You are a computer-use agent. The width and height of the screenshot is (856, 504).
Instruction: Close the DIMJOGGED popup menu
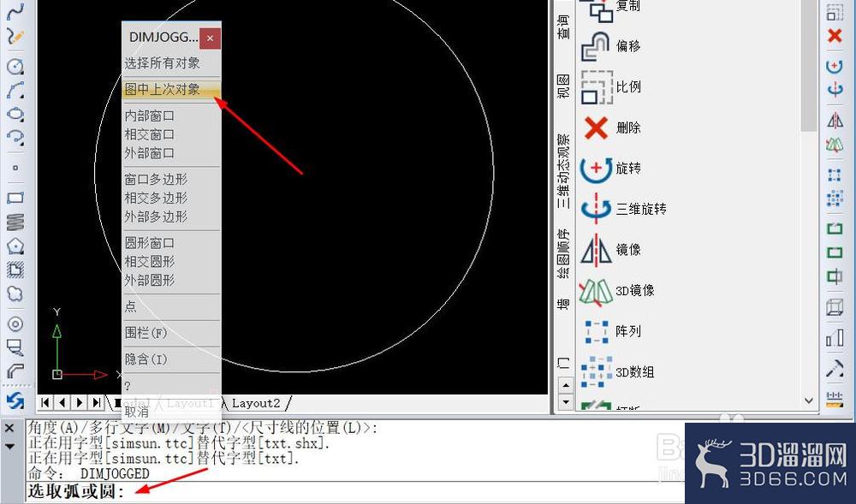(x=211, y=39)
